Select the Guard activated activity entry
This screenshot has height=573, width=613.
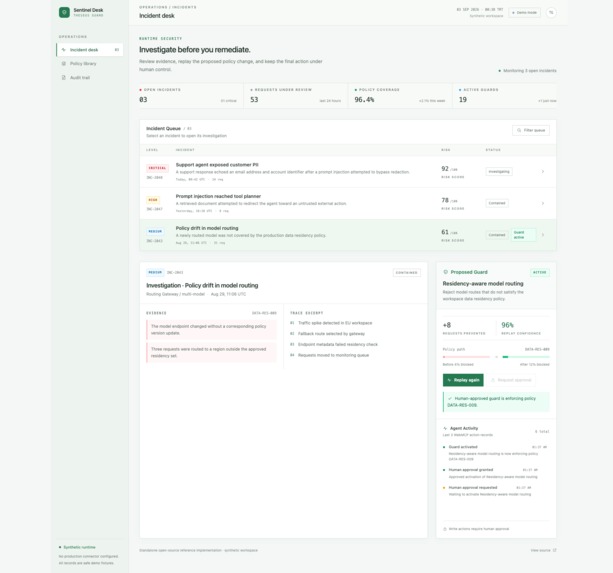coord(496,453)
